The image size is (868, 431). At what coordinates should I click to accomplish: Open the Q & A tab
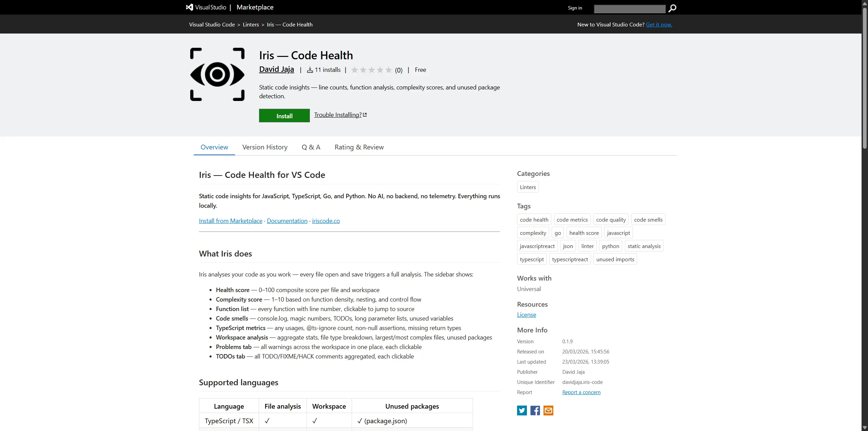pos(311,147)
